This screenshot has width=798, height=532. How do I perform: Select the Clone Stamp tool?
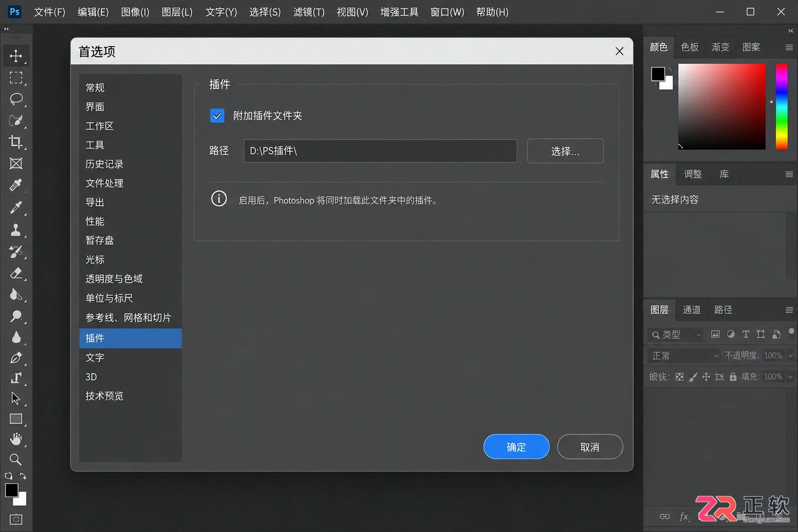click(x=16, y=230)
